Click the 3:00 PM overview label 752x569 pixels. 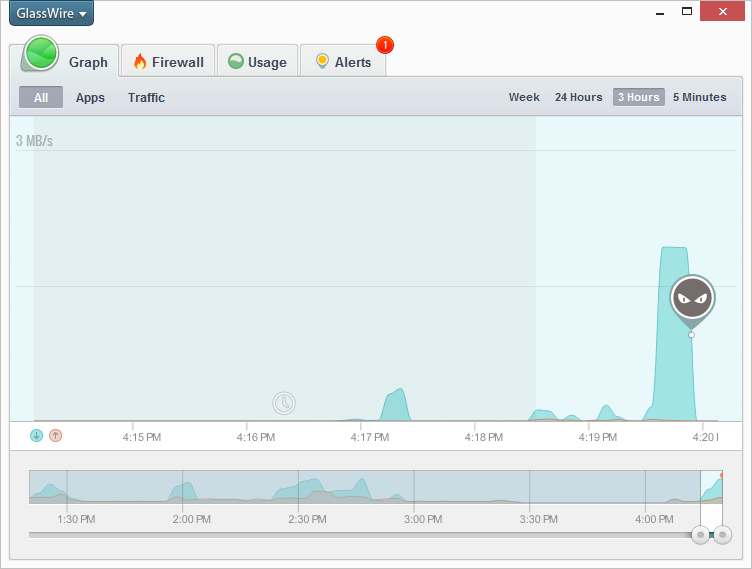click(x=423, y=519)
